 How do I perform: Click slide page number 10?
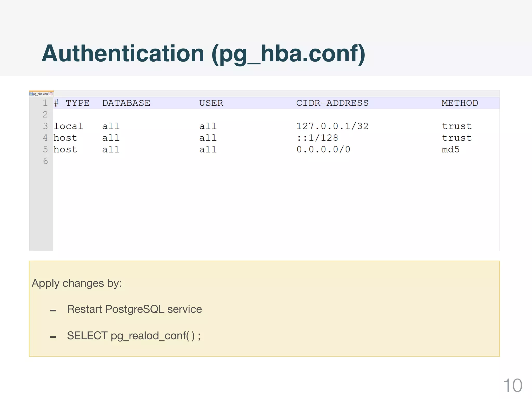tap(512, 385)
